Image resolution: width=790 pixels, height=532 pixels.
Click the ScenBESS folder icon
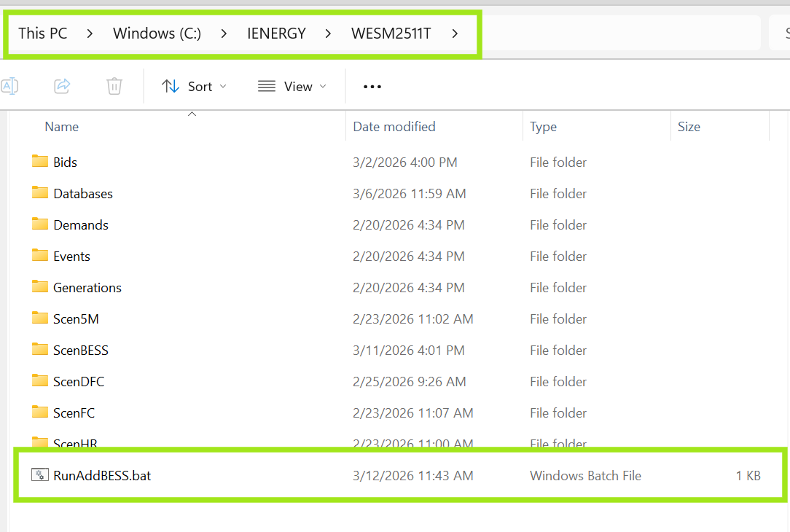(40, 350)
